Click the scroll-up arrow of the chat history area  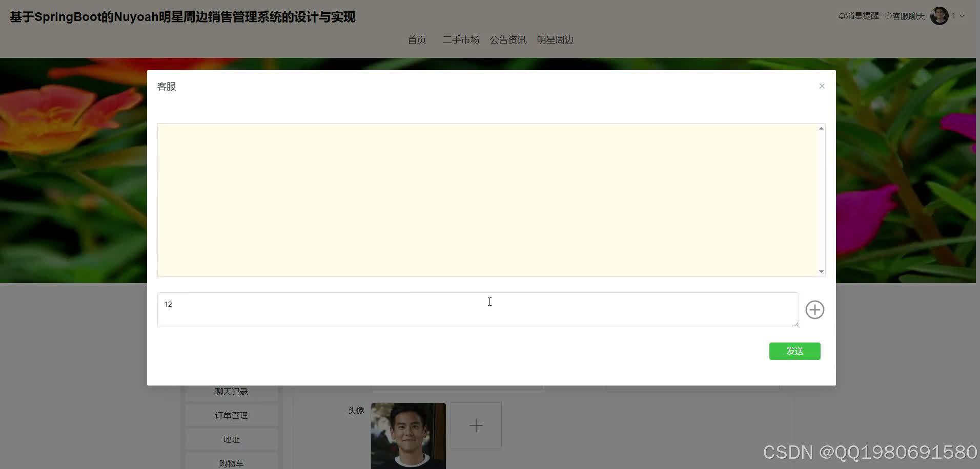coord(821,127)
